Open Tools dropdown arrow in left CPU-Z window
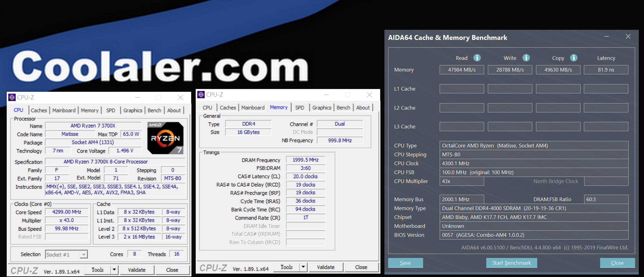The height and width of the screenshot is (277, 644). (x=114, y=270)
